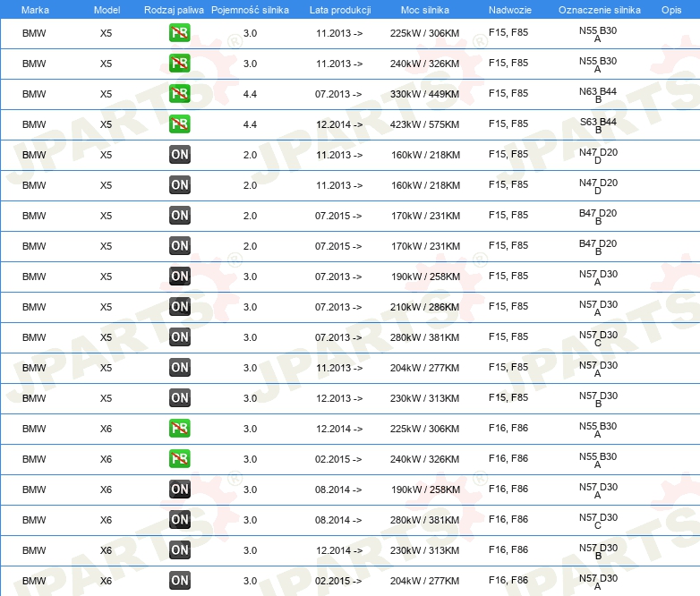The width and height of the screenshot is (700, 596).
Task: Click the X6 model cell in 240kW/326KM row
Action: point(106,459)
